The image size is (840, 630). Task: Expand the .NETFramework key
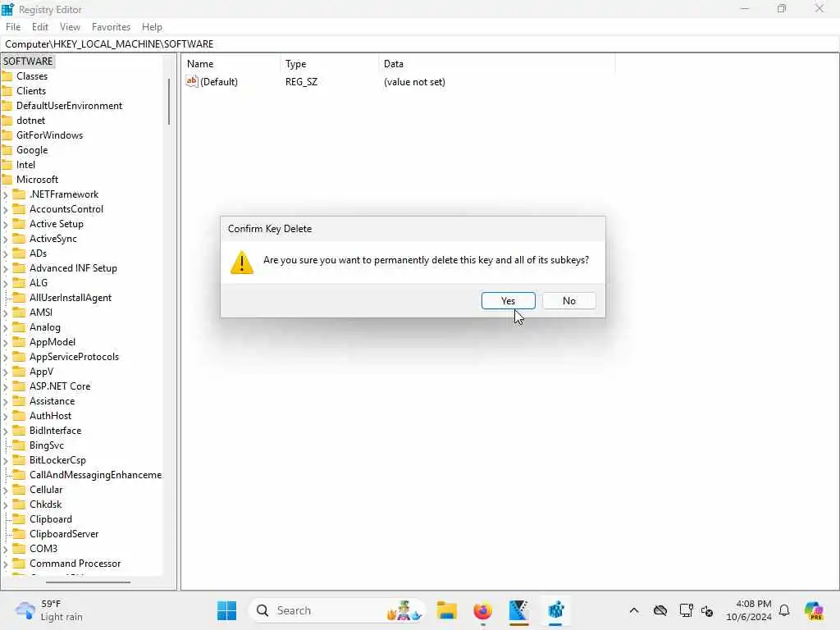(x=6, y=195)
